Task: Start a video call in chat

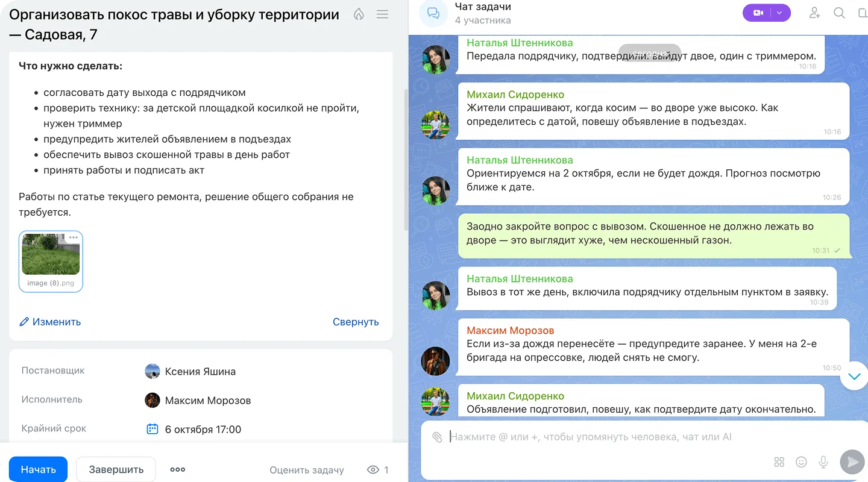Action: 758,13
